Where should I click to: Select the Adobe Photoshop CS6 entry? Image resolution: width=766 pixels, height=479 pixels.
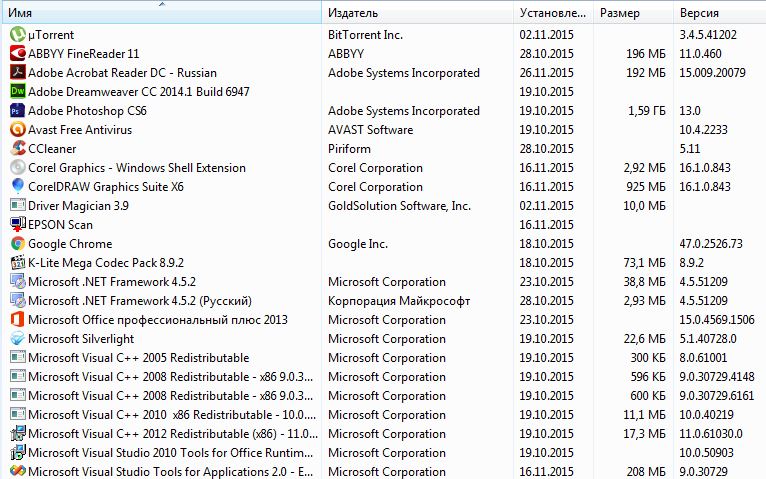(87, 110)
